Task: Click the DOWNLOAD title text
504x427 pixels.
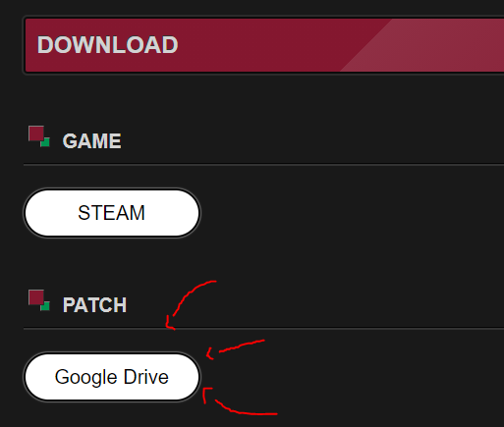Action: point(107,45)
